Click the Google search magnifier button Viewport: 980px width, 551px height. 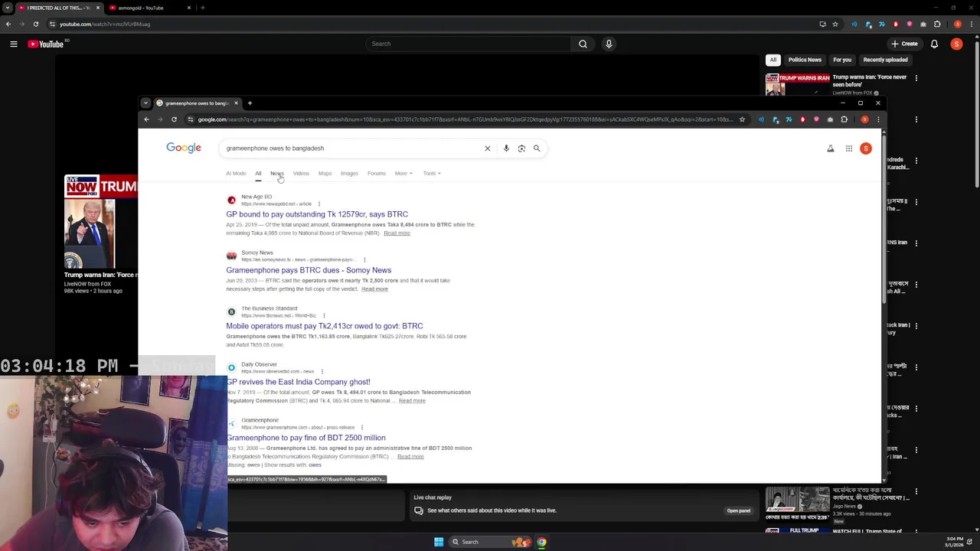[537, 148]
